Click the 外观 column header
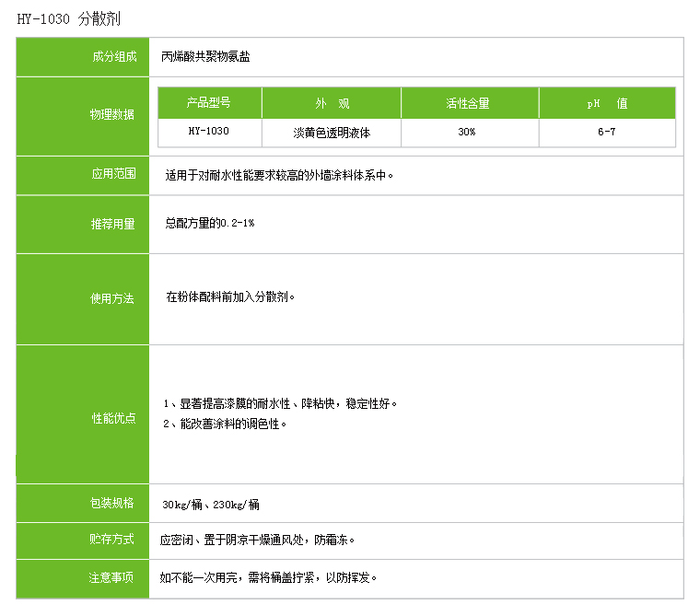The image size is (700, 616). (332, 103)
